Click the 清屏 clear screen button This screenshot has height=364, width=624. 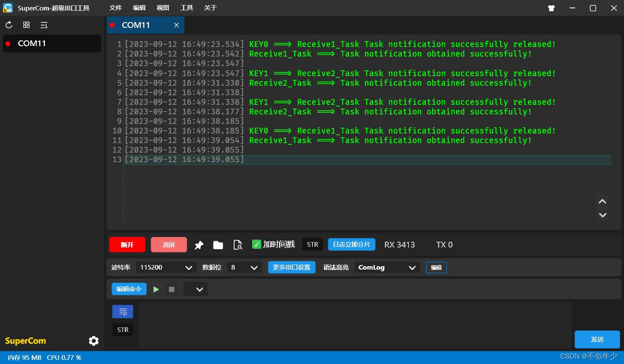169,245
